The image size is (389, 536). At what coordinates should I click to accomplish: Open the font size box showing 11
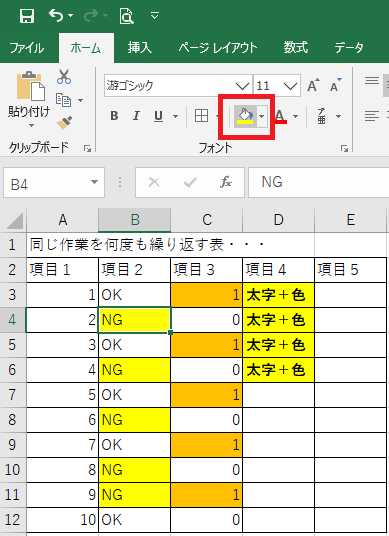(277, 85)
